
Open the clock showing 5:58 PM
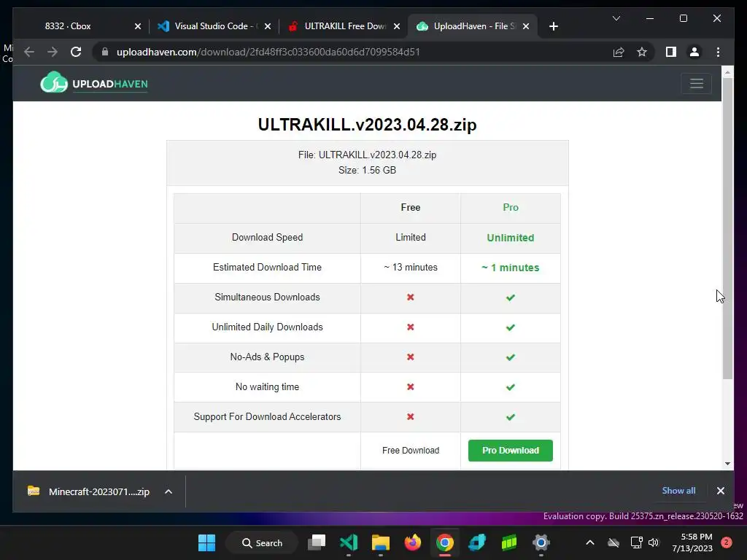[692, 542]
